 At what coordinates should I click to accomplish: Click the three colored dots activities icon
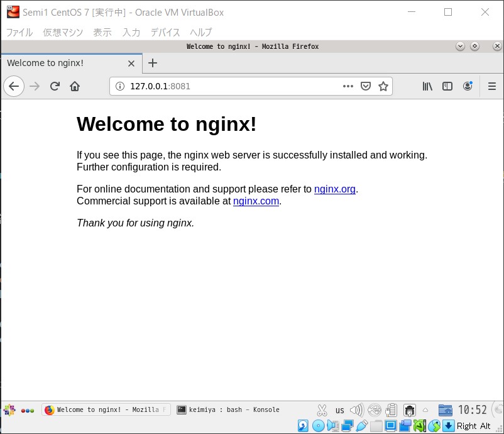[x=28, y=411]
